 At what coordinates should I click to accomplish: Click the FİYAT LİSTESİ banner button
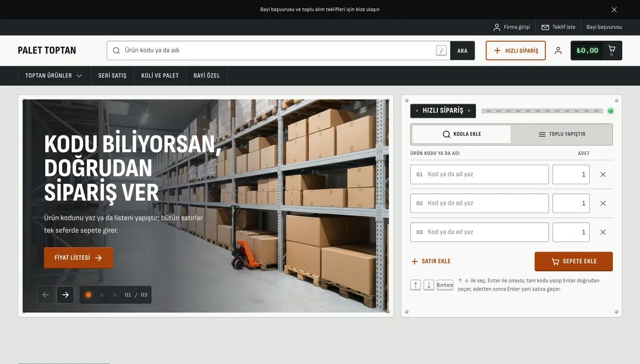click(78, 258)
